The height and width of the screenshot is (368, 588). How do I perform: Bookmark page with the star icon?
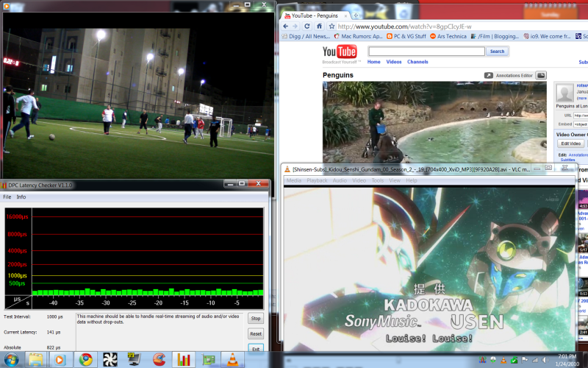[331, 26]
